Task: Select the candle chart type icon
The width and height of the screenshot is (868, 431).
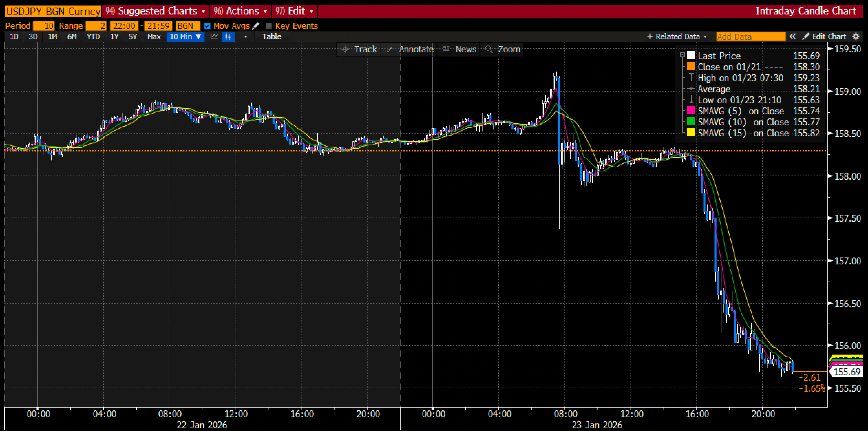Action: [x=228, y=36]
